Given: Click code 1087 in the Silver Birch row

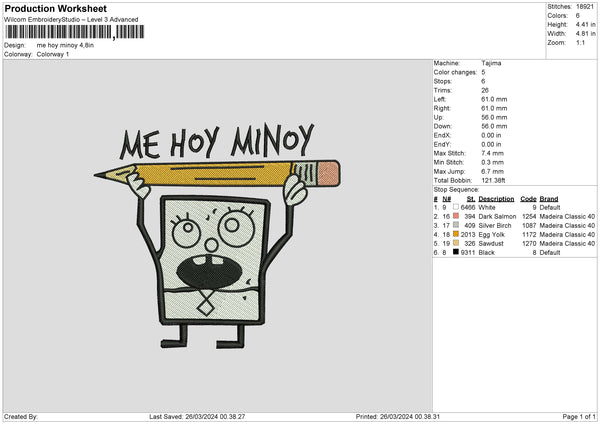Looking at the screenshot, I should (529, 225).
